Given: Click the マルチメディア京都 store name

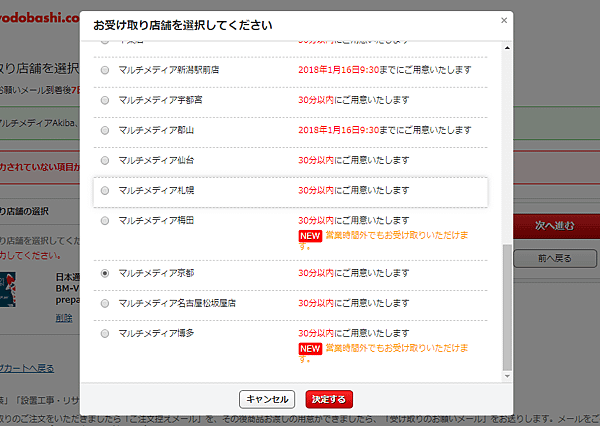Looking at the screenshot, I should 156,273.
